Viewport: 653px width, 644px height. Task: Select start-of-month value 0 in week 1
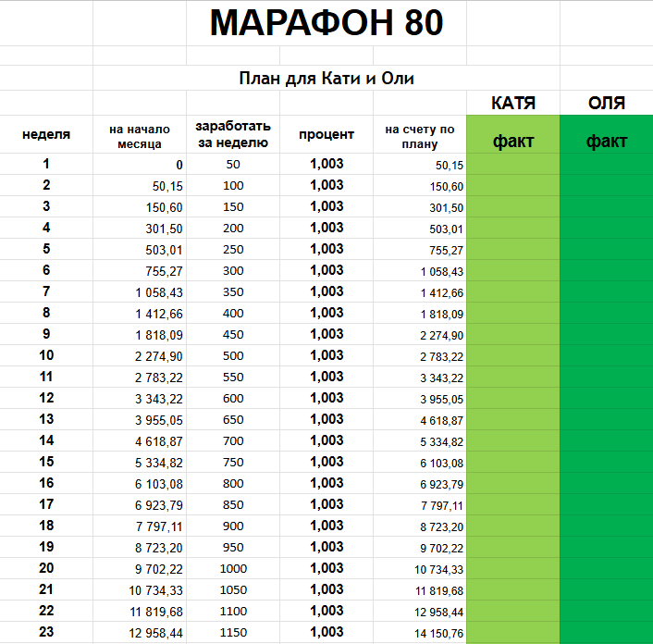140,164
